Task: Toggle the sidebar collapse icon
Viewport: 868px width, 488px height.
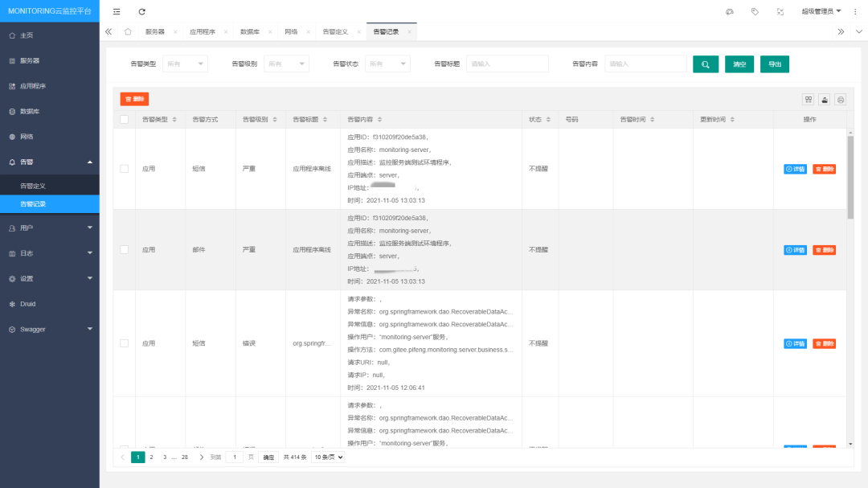Action: 117,11
